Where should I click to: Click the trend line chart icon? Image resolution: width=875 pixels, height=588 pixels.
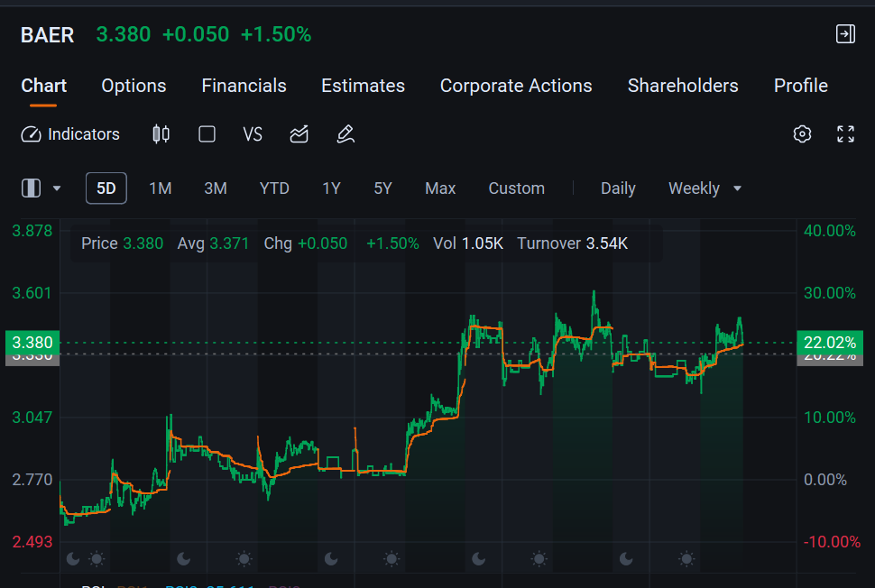(299, 134)
